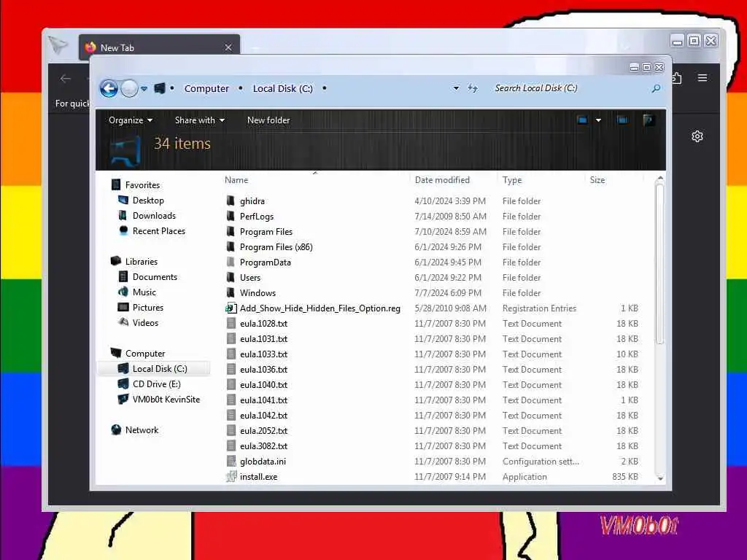Open Downloads in the Favorites list
This screenshot has width=747, height=560.
(154, 216)
